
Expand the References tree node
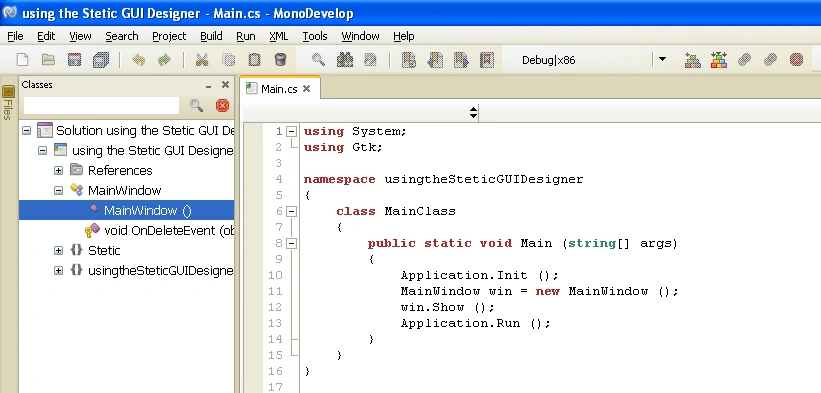(x=59, y=171)
